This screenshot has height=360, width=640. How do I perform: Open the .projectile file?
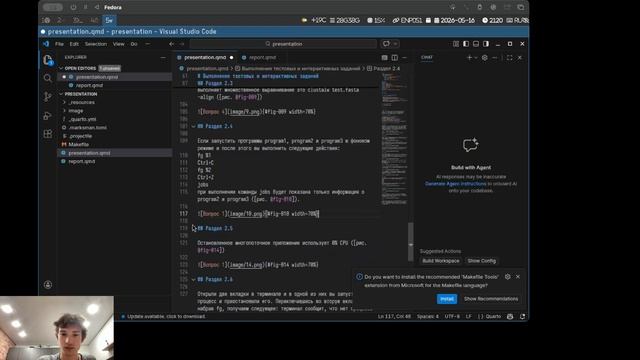[x=80, y=136]
